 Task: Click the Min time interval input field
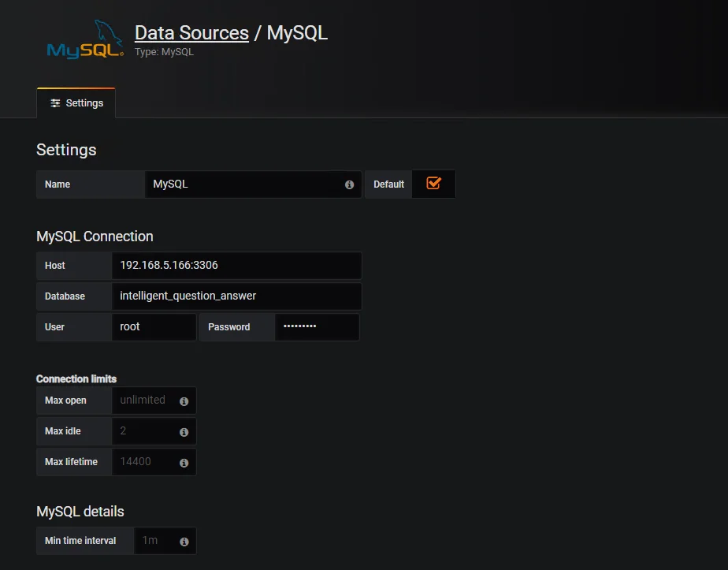coord(165,541)
